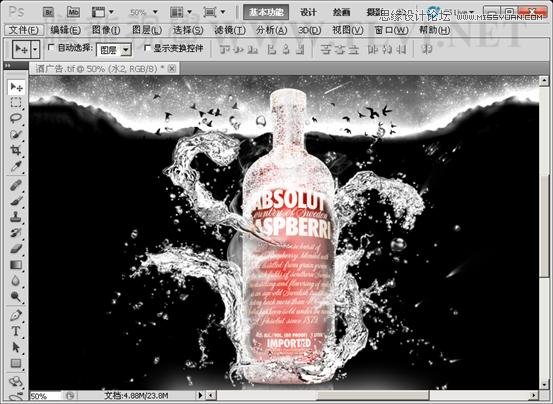Click the horizontal scrollbar right arrow

tap(534, 396)
